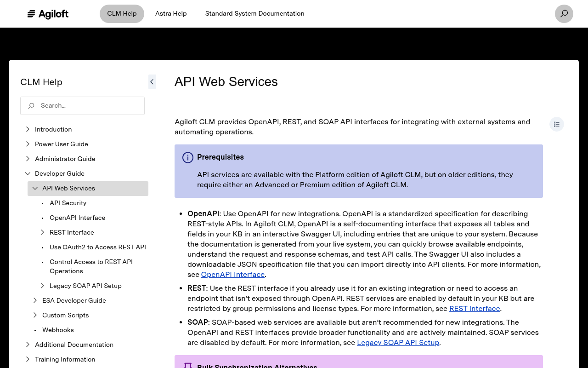Expand the Power User Guide section
This screenshot has width=588, height=368.
click(x=28, y=144)
